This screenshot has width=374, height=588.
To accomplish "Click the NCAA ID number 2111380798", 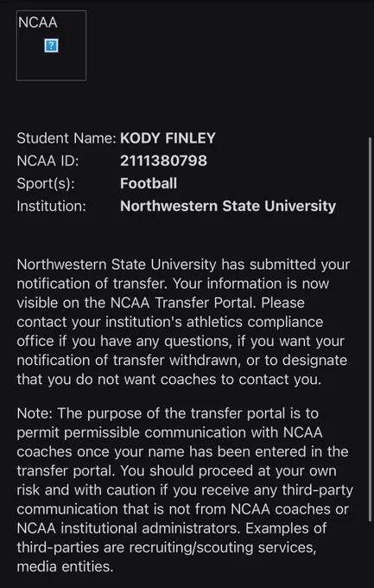I will click(x=163, y=161).
